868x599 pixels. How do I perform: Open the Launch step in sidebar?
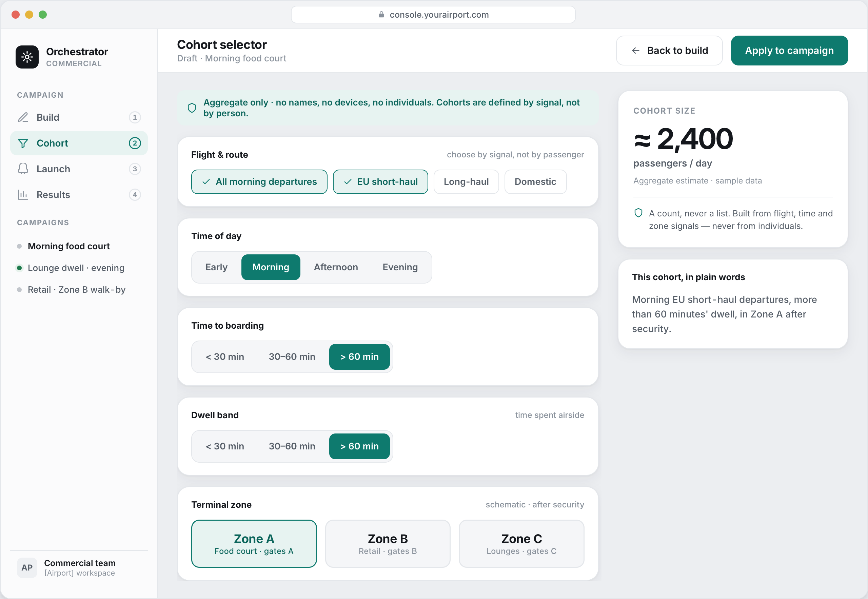click(x=79, y=169)
